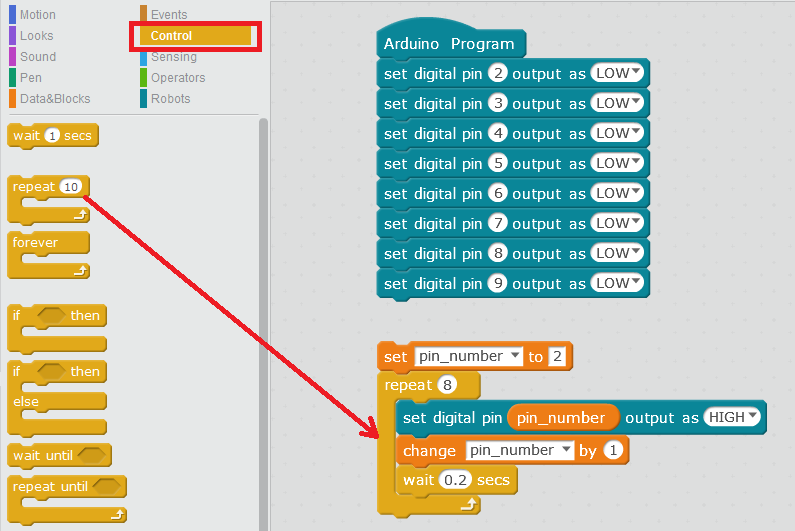Edit the 0.2 secs wait value

[x=455, y=480]
